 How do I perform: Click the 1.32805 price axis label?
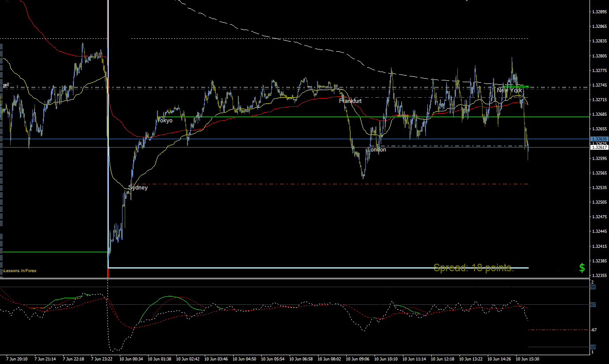(600, 56)
